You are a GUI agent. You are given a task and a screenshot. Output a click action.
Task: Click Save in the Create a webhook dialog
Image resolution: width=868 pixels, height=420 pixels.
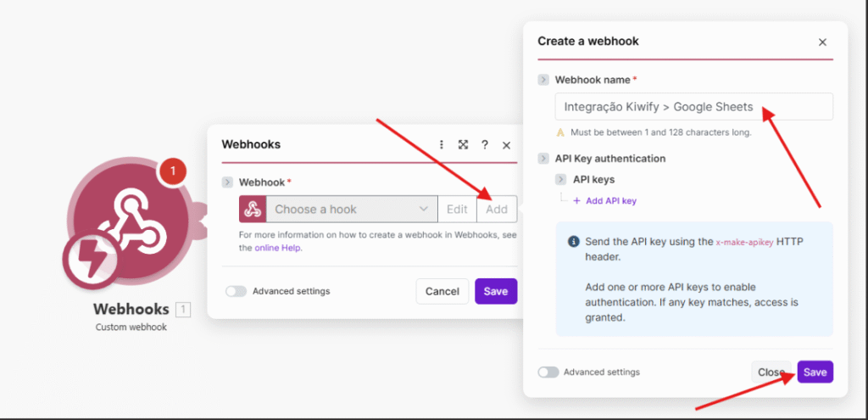[815, 372]
